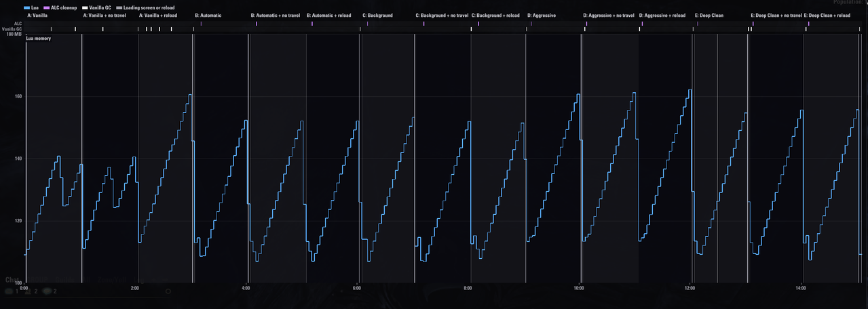Click ALC cleanup tick under 'D: Aggressive + no travel'
The image size is (868, 309).
tap(586, 24)
